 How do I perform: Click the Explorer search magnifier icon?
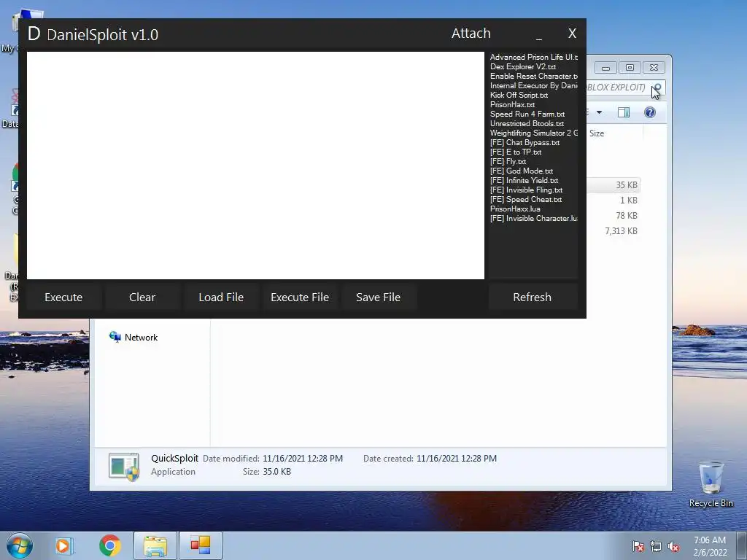pyautogui.click(x=657, y=87)
